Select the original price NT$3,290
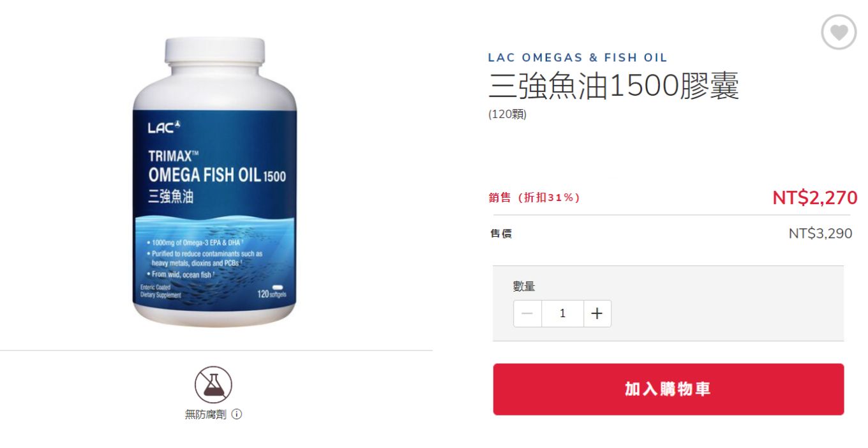 click(x=820, y=234)
